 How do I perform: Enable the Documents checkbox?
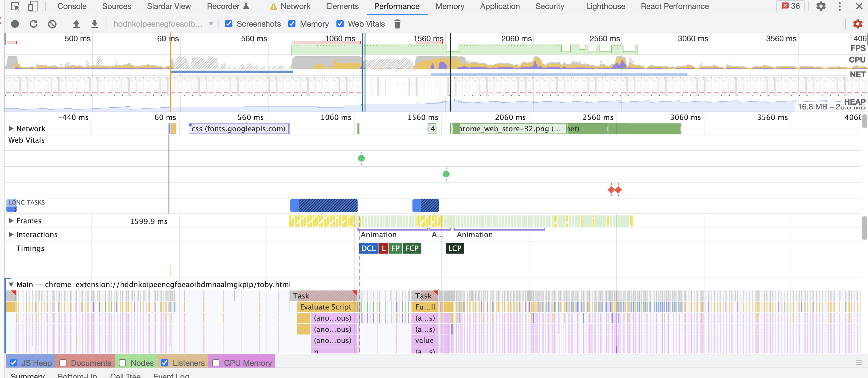point(63,363)
